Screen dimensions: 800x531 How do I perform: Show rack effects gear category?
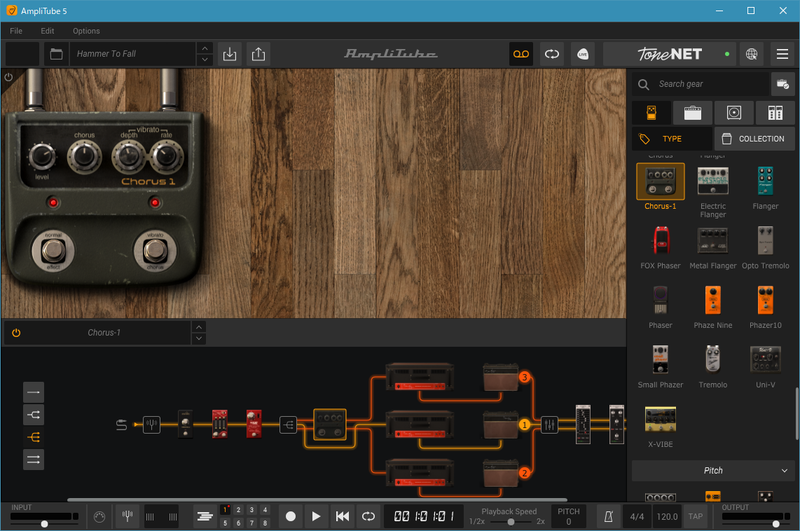(775, 113)
